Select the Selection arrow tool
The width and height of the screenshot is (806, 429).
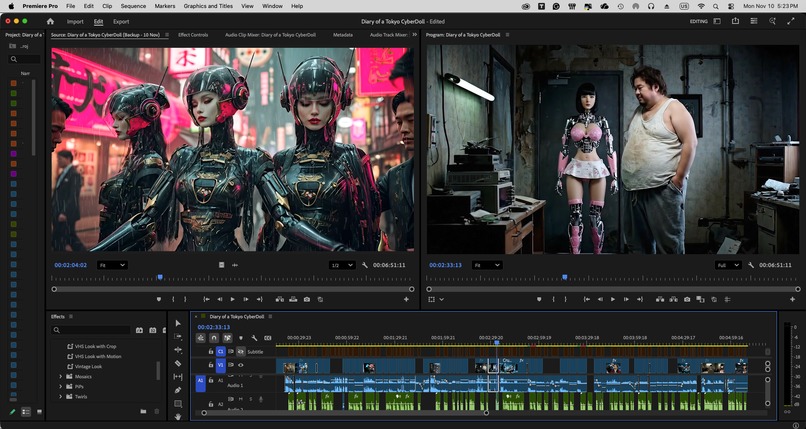[178, 323]
